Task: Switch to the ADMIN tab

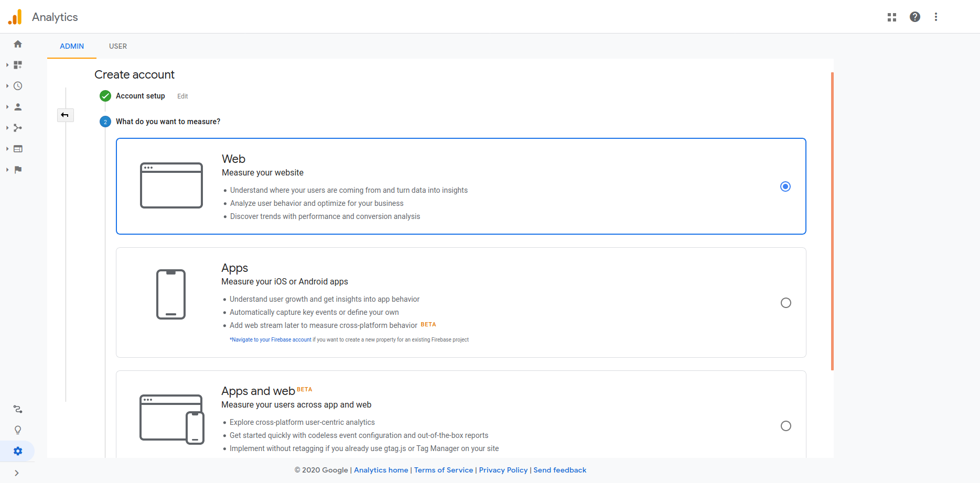Action: click(72, 46)
